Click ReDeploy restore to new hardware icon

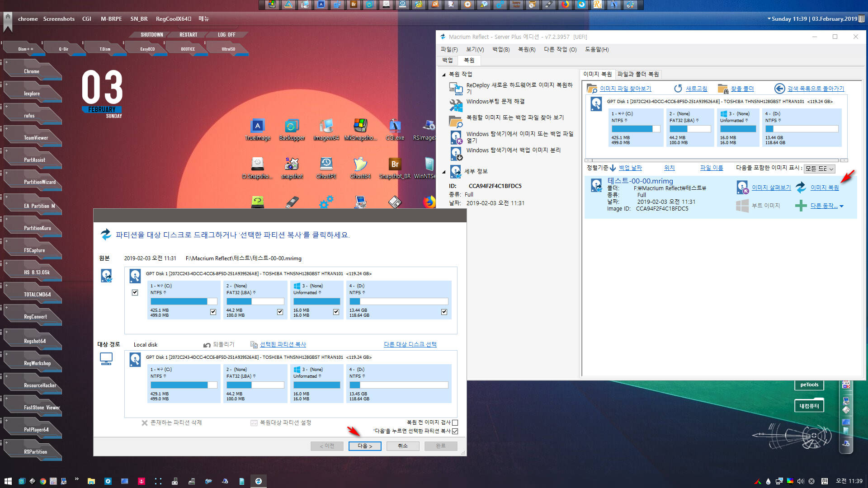click(456, 88)
